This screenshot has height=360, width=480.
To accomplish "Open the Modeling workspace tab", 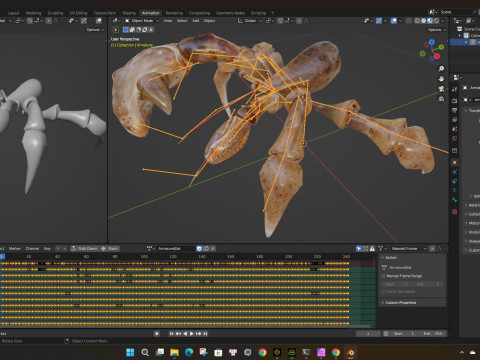I will pos(34,13).
